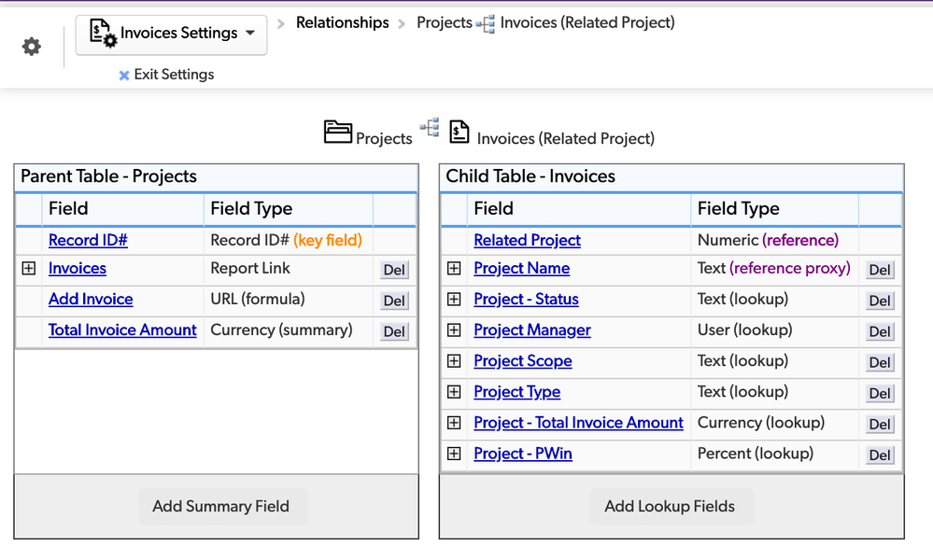Click the settings gear icon

coord(32,47)
